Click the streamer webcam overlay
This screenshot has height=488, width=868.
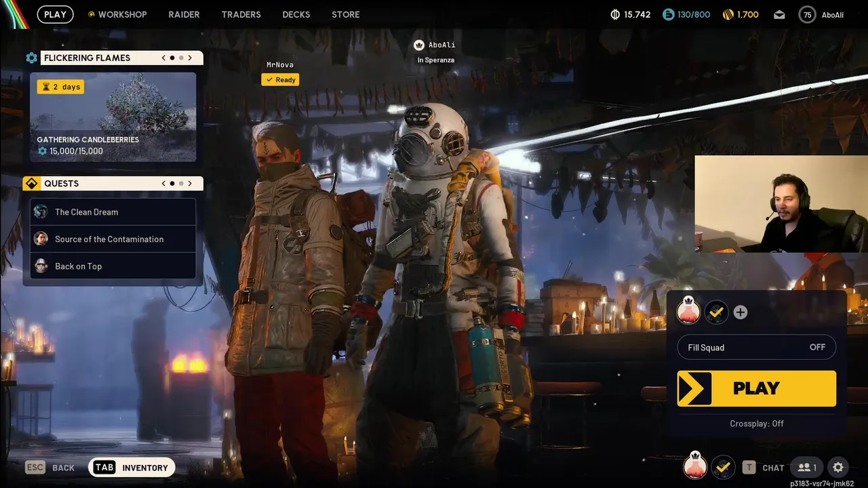click(x=781, y=204)
